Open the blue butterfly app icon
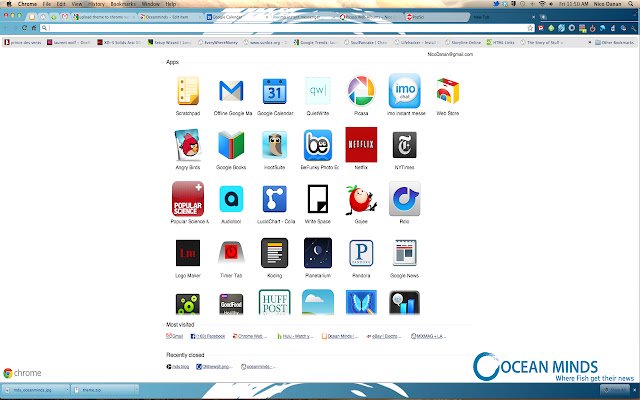Screen dimensions: 640x400 pos(361,302)
